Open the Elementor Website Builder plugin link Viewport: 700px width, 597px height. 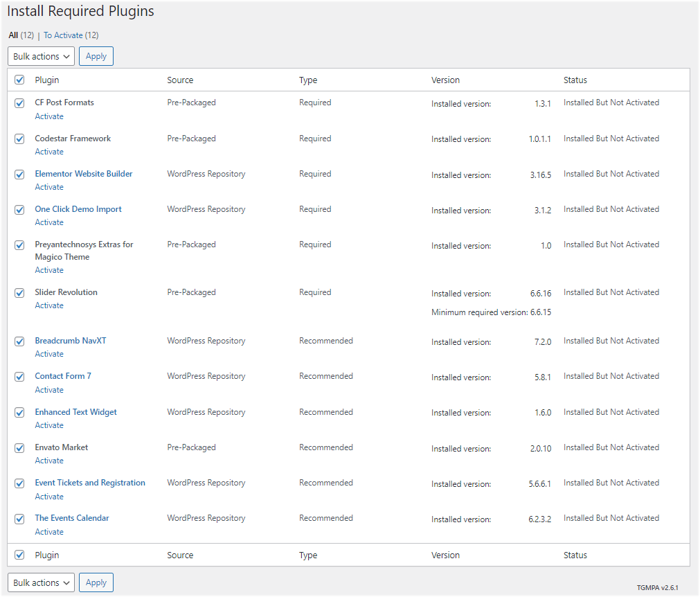(x=84, y=174)
